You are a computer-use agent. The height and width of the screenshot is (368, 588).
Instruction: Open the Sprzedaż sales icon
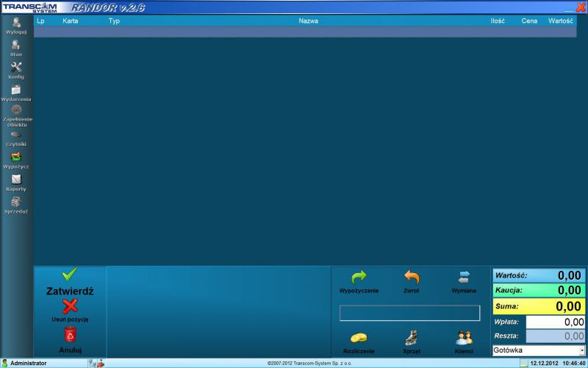(x=16, y=202)
